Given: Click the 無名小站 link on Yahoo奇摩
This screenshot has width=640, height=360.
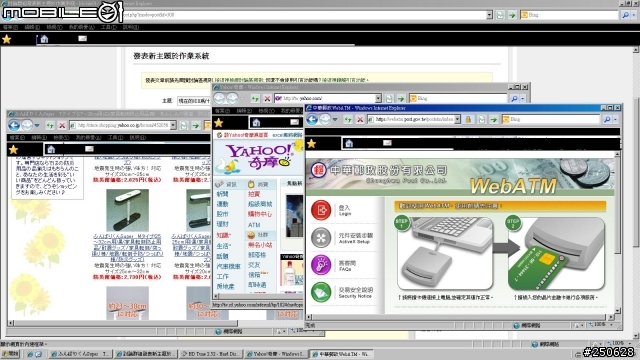Looking at the screenshot, I should 260,245.
